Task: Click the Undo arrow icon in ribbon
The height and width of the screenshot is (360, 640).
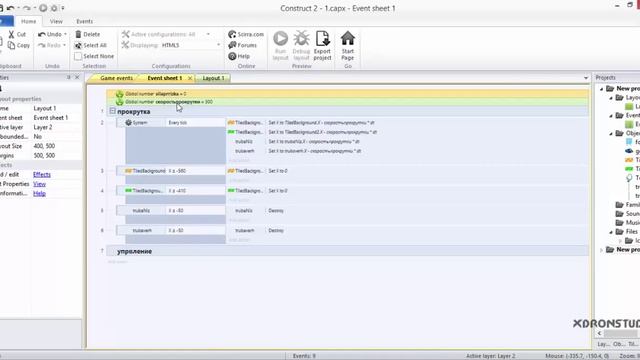Action: point(42,34)
